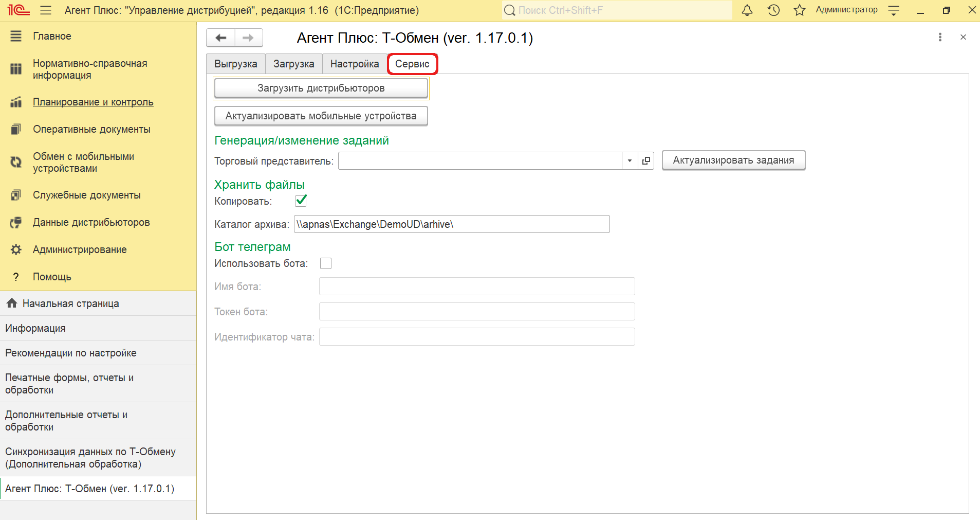Open Планирование и контроль section
The image size is (980, 520).
pyautogui.click(x=93, y=102)
